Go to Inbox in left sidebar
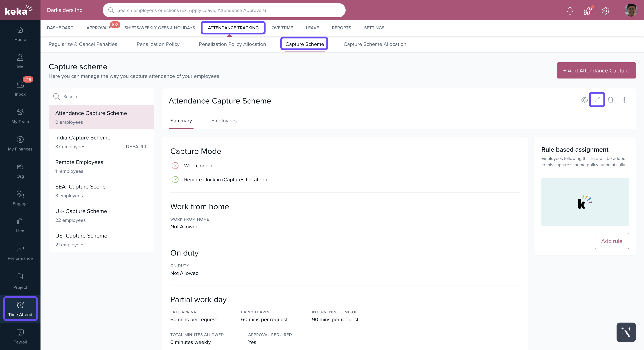Viewport: 644px width, 350px height. 20,89
